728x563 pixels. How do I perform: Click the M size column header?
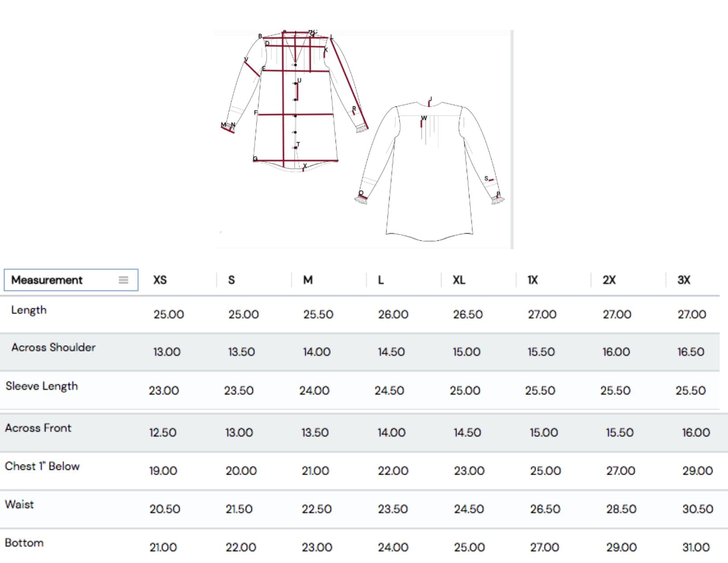point(308,280)
